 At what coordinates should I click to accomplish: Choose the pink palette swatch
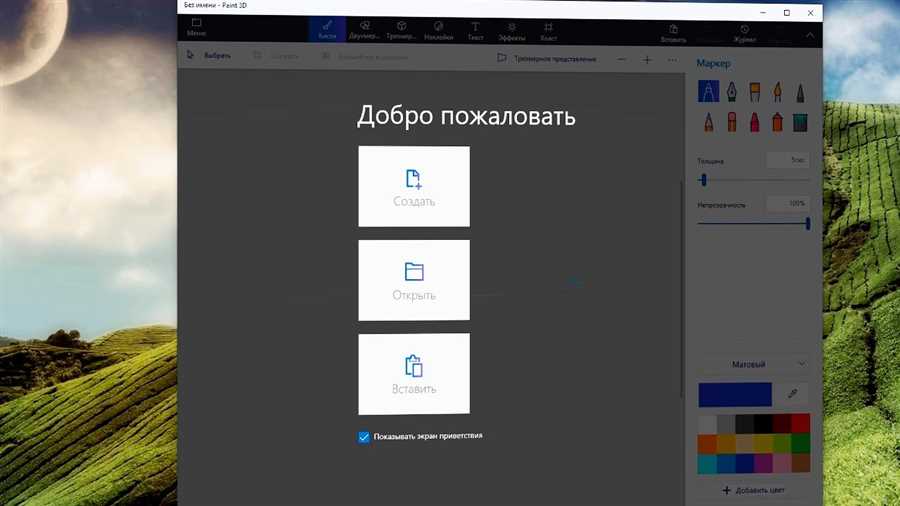[x=782, y=463]
